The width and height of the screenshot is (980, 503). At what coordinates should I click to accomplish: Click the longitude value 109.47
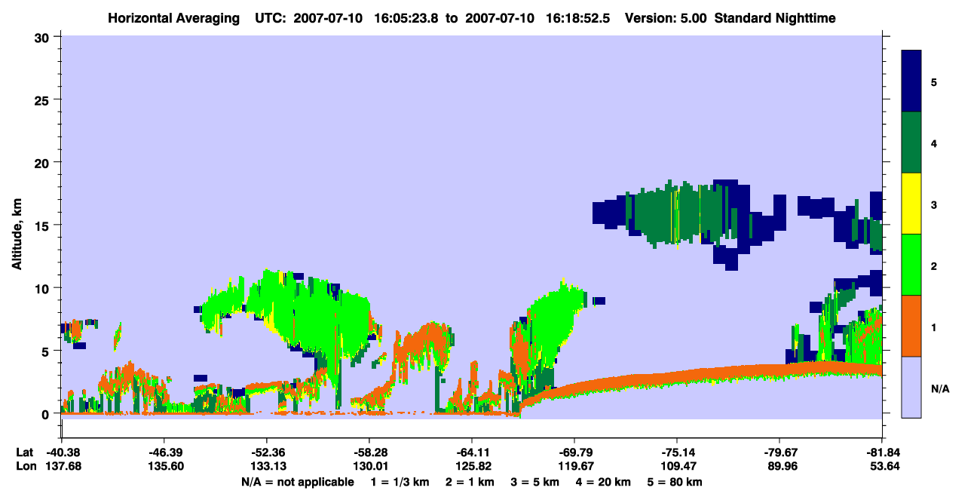pos(677,466)
